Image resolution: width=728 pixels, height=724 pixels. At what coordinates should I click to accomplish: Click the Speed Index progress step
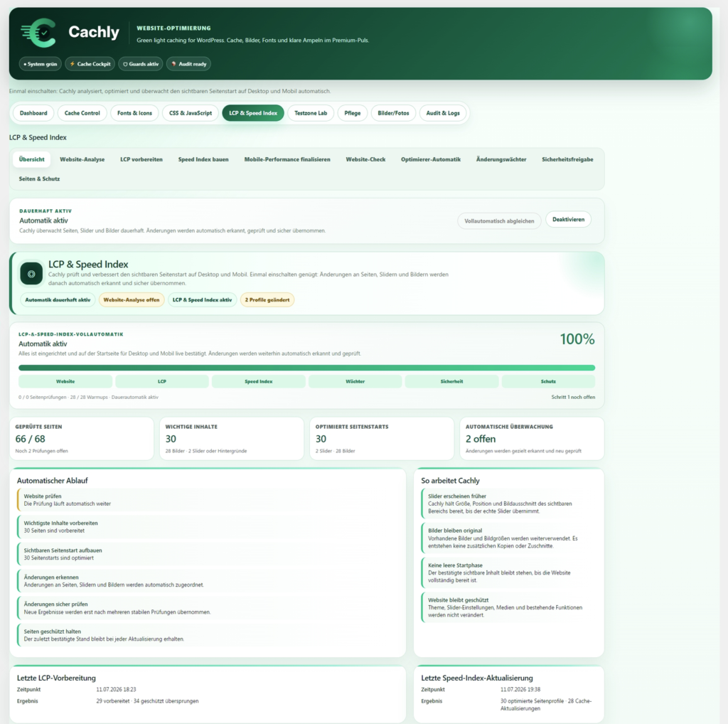pyautogui.click(x=259, y=381)
